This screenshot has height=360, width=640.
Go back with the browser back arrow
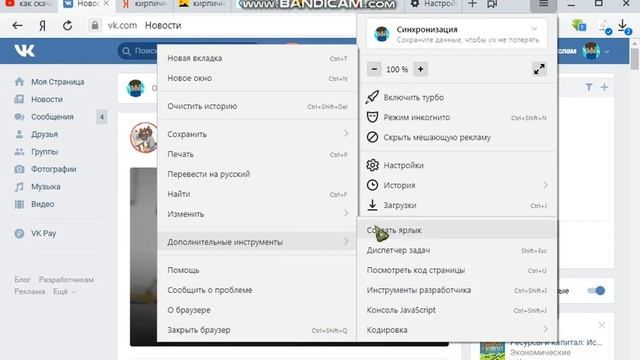coord(17,25)
